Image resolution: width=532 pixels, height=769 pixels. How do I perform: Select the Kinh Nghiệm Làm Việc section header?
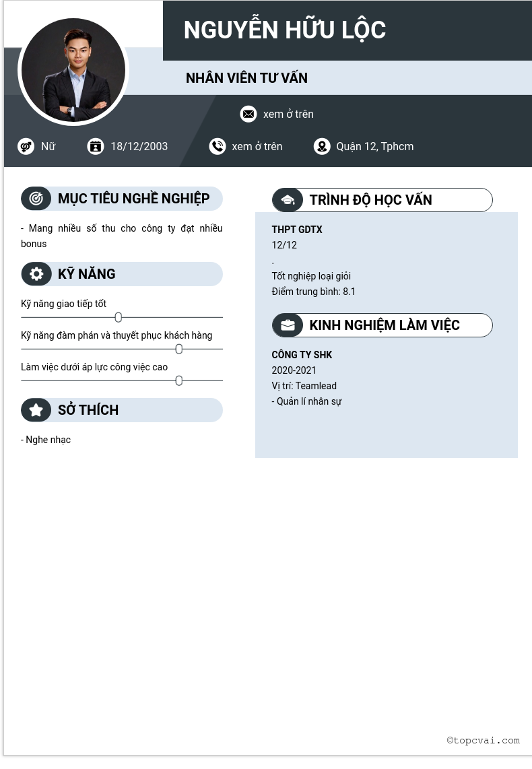pyautogui.click(x=385, y=325)
